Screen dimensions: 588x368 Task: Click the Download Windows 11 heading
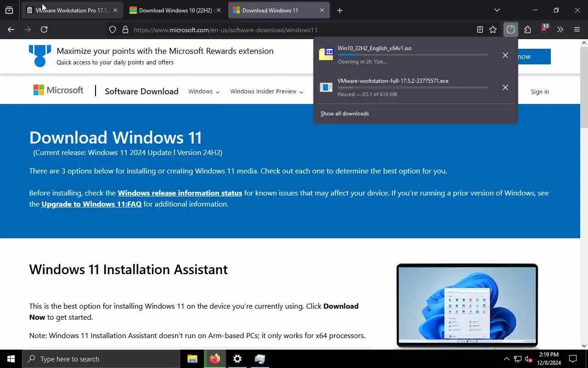(x=115, y=138)
